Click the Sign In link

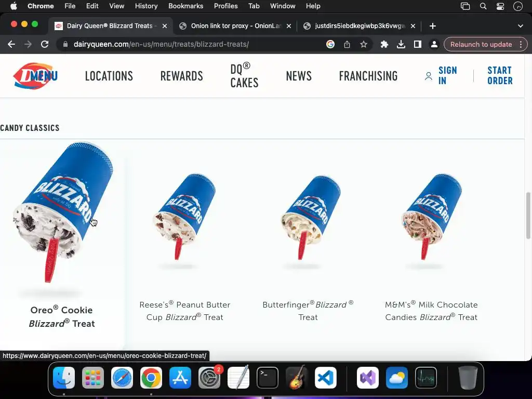pyautogui.click(x=441, y=76)
